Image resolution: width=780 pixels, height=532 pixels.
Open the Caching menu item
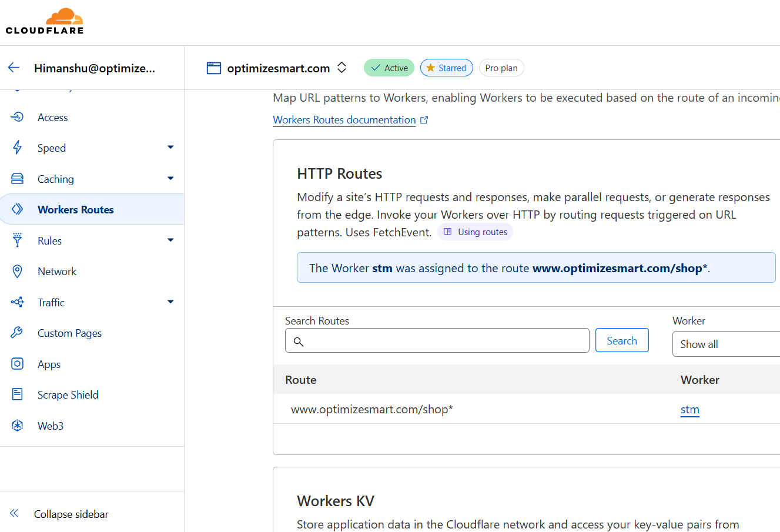pos(56,179)
